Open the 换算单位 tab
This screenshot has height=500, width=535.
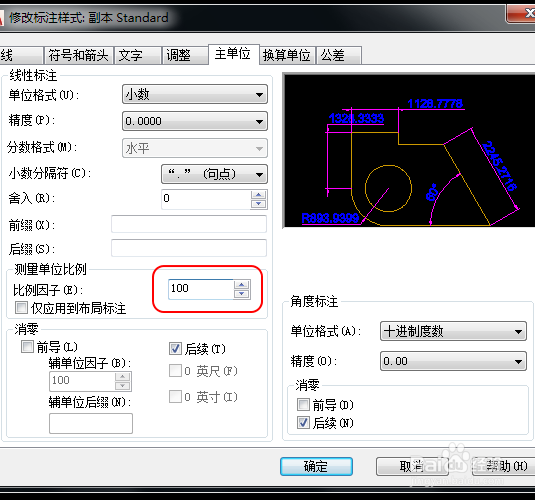287,55
